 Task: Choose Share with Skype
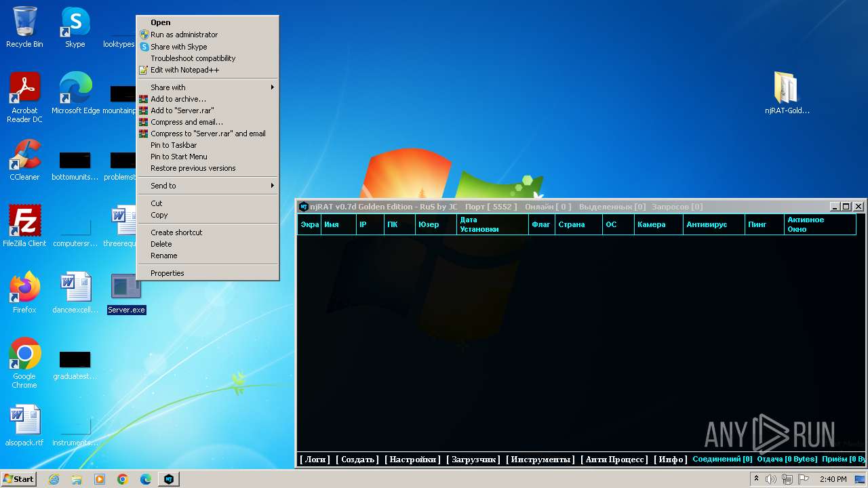(x=208, y=47)
